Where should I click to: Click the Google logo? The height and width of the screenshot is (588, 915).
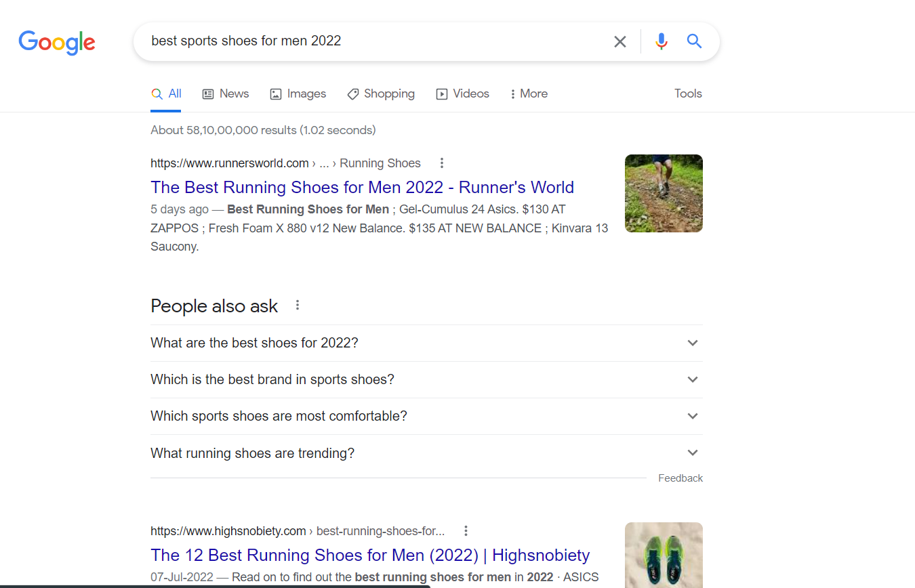[57, 42]
